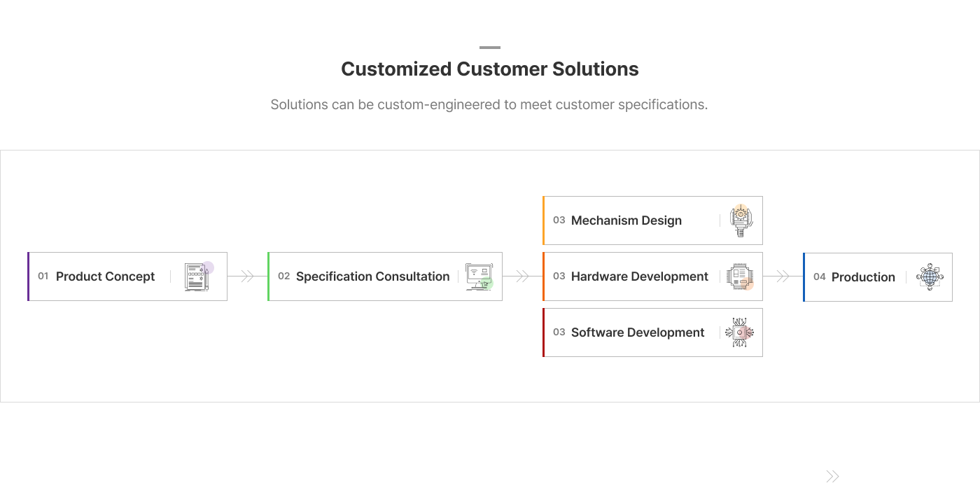980x483 pixels.
Task: Click the 01 step number label
Action: [x=43, y=276]
